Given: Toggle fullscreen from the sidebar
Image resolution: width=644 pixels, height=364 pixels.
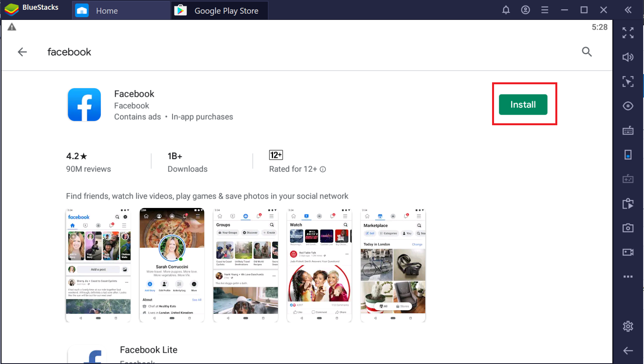Looking at the screenshot, I should click(628, 33).
